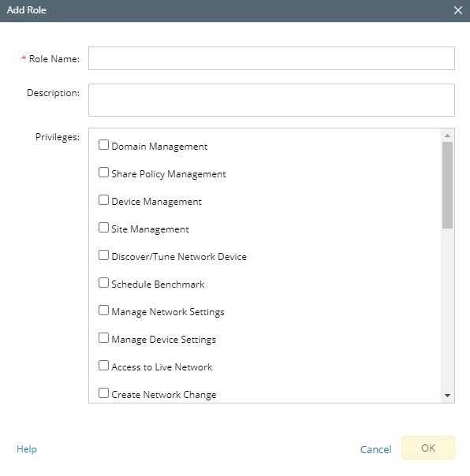470x476 pixels.
Task: Enable the Schedule Benchmark privilege
Action: [x=103, y=283]
